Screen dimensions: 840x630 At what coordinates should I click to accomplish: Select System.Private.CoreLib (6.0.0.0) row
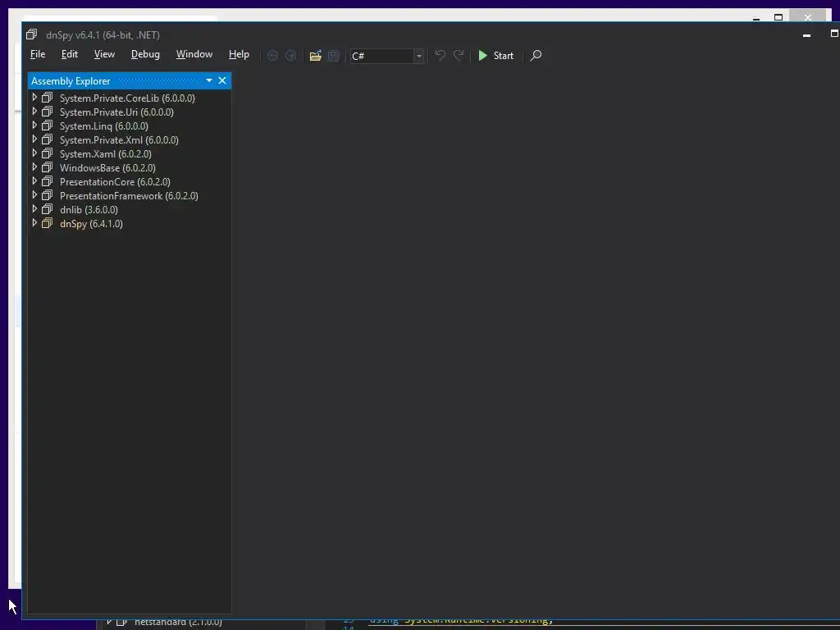coord(129,98)
